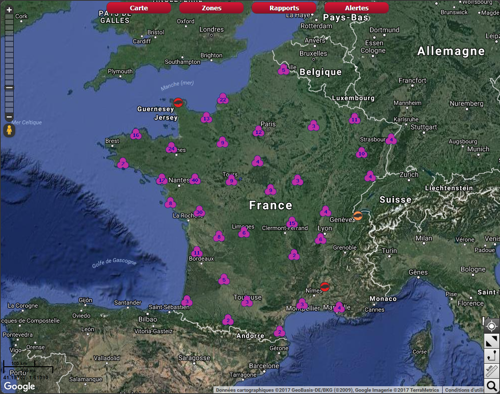Open the Carte tab
Image resolution: width=500 pixels, height=394 pixels.
tap(139, 8)
